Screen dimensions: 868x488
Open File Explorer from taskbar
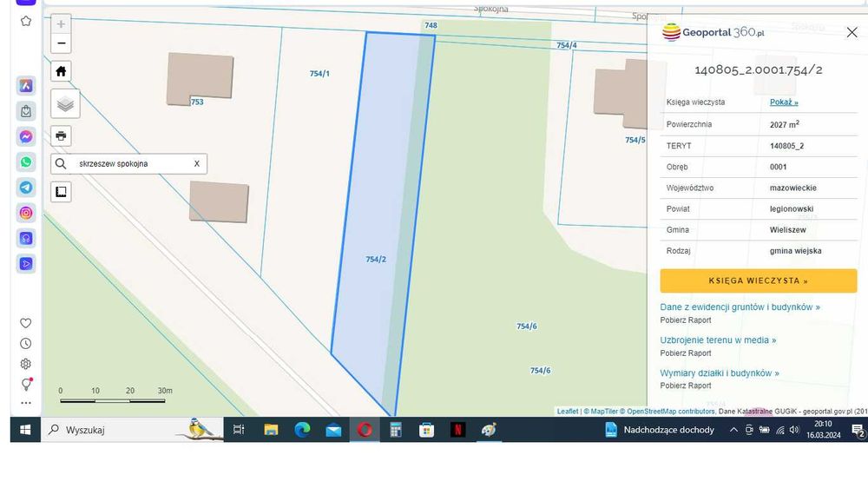point(271,430)
